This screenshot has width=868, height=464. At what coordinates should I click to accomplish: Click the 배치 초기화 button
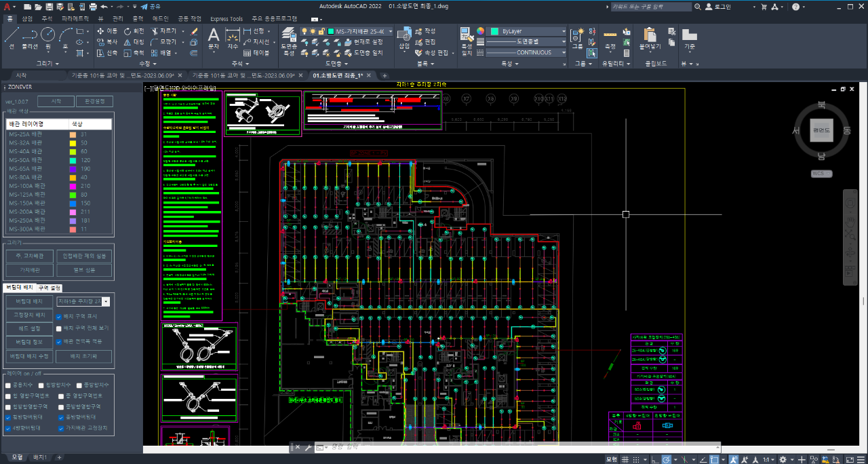point(84,356)
